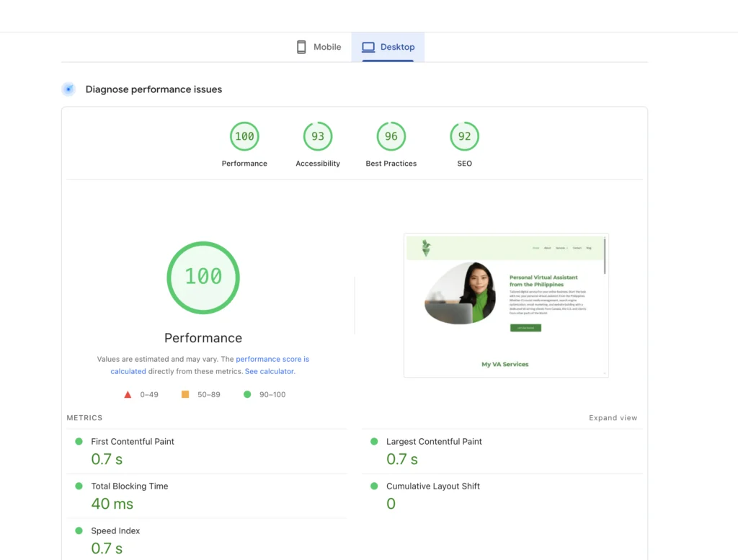The image size is (738, 560).
Task: Click the Best Practices category label
Action: [x=391, y=164]
